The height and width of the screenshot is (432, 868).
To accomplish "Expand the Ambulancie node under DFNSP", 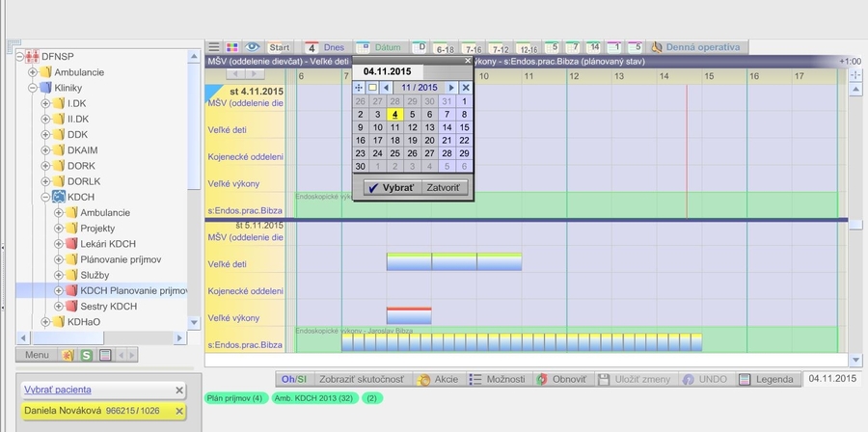I will click(x=33, y=72).
